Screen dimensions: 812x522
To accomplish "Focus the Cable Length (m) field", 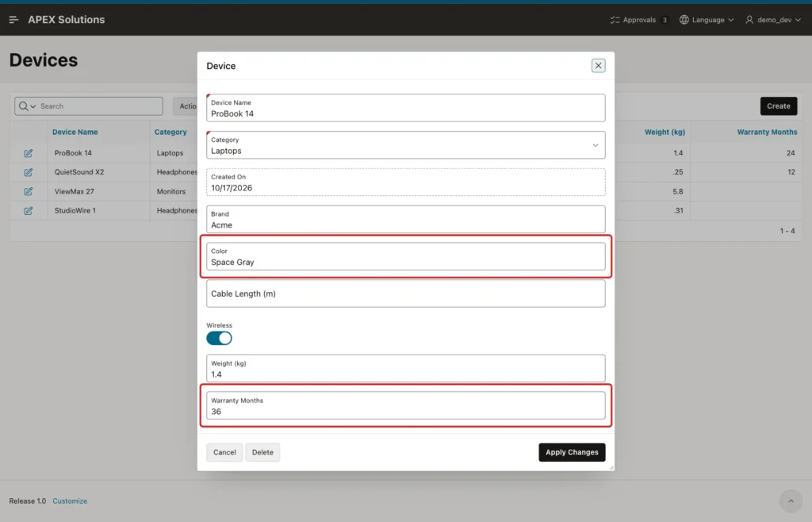I will point(405,294).
